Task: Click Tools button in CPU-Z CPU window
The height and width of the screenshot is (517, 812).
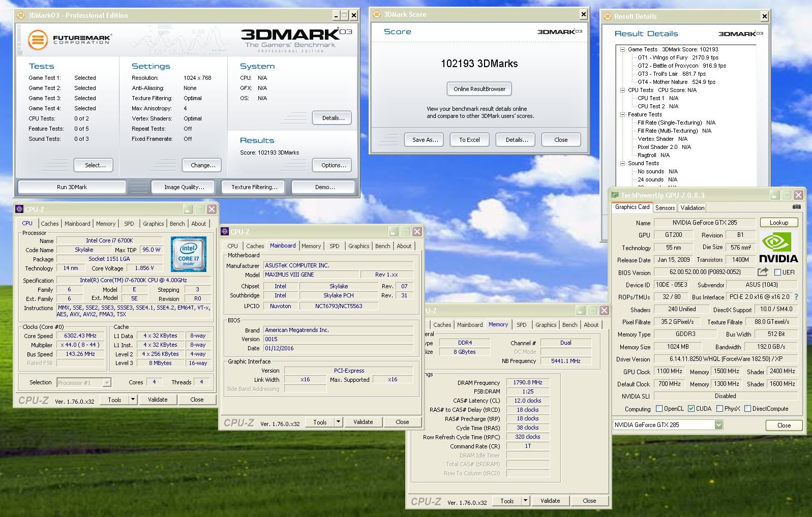Action: pos(115,400)
